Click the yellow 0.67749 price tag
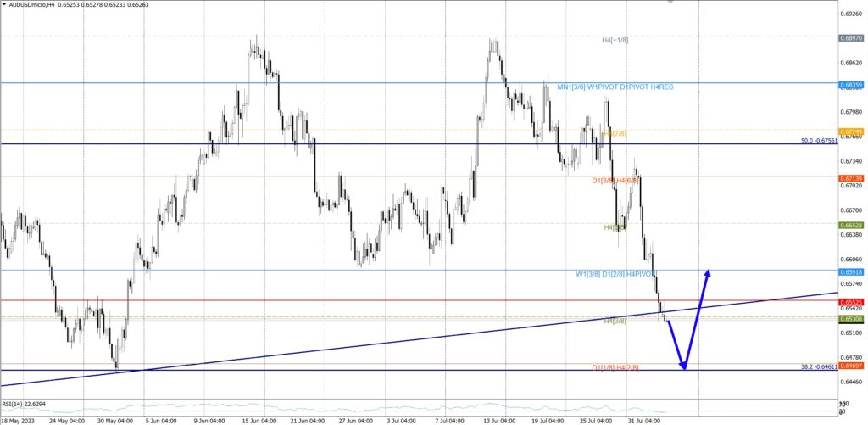The image size is (868, 425). pyautogui.click(x=851, y=131)
